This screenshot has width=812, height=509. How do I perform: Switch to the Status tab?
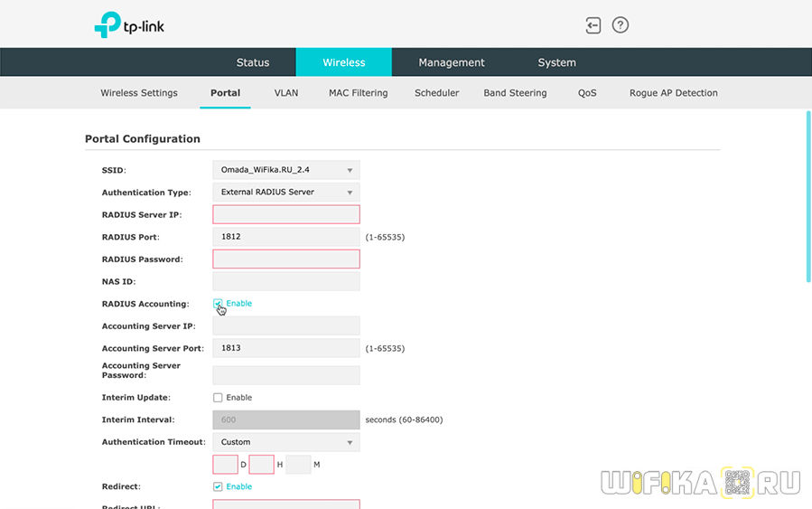pyautogui.click(x=253, y=62)
